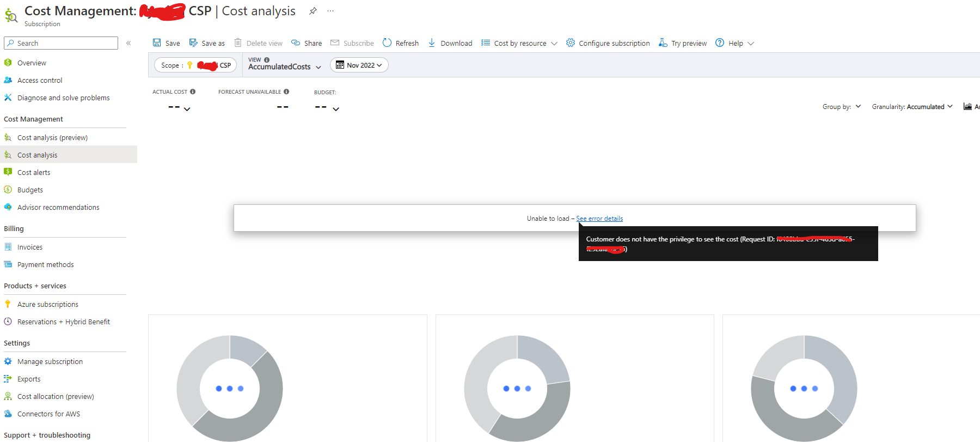The image size is (980, 442).
Task: Open See error details link
Action: (x=599, y=219)
